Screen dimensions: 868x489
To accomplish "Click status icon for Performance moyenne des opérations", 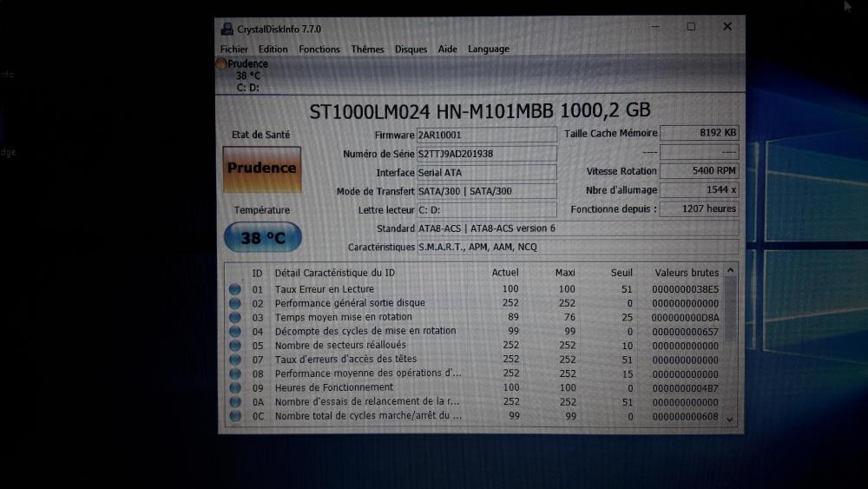I will [234, 373].
